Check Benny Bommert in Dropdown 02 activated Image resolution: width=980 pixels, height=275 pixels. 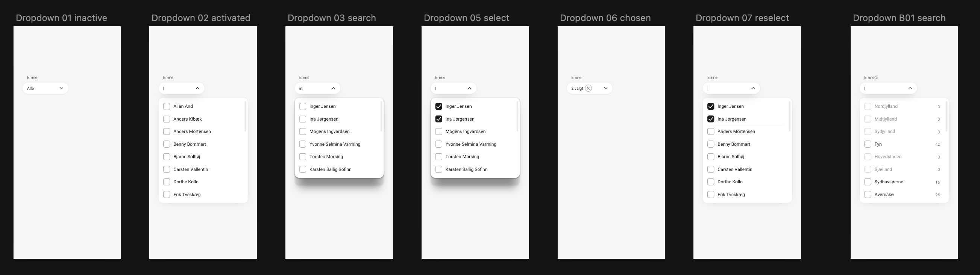point(167,144)
